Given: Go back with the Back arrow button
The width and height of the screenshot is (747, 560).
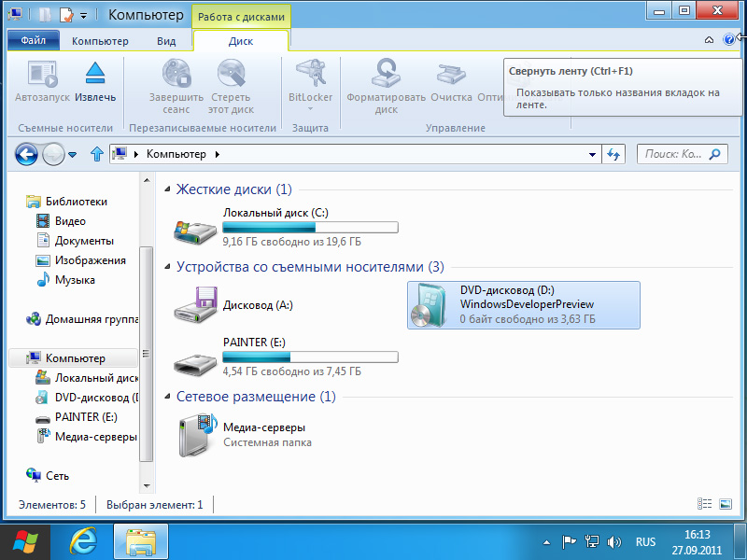Looking at the screenshot, I should point(26,154).
